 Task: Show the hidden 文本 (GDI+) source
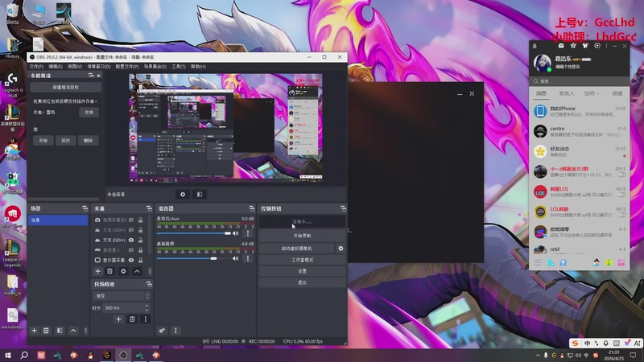131,230
